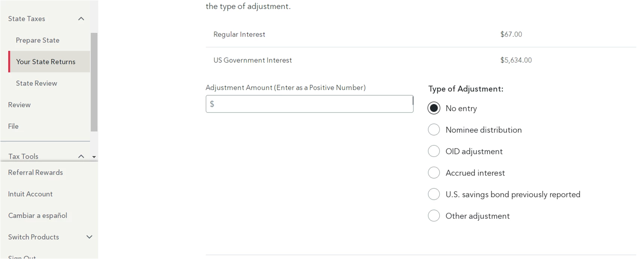Pick the Accrued interest option
The image size is (644, 259).
tap(434, 173)
